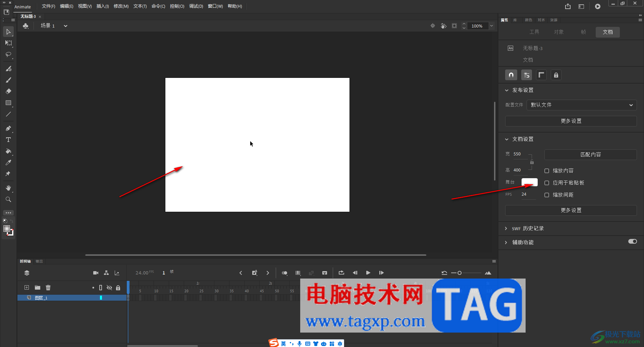Click Edit Multiple Frames icon
Viewport: 644px width, 347px height.
298,273
